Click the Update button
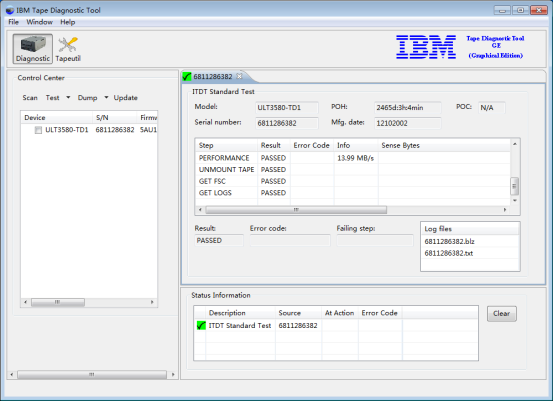This screenshot has height=401, width=554. (125, 98)
